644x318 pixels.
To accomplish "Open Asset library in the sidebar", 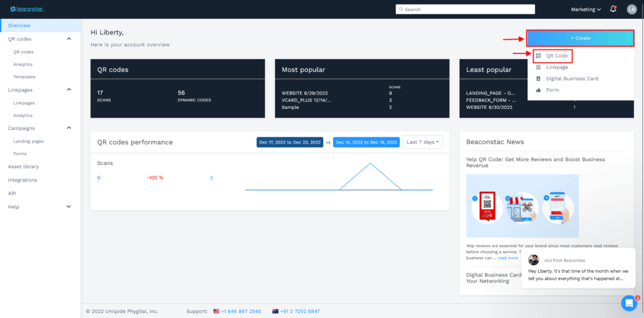I will coord(23,167).
